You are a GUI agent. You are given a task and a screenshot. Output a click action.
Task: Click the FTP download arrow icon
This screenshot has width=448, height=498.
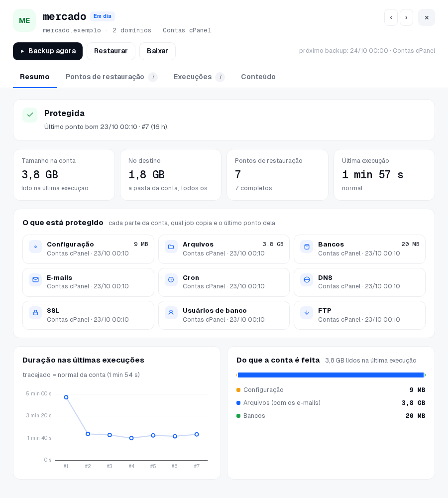pos(307,313)
